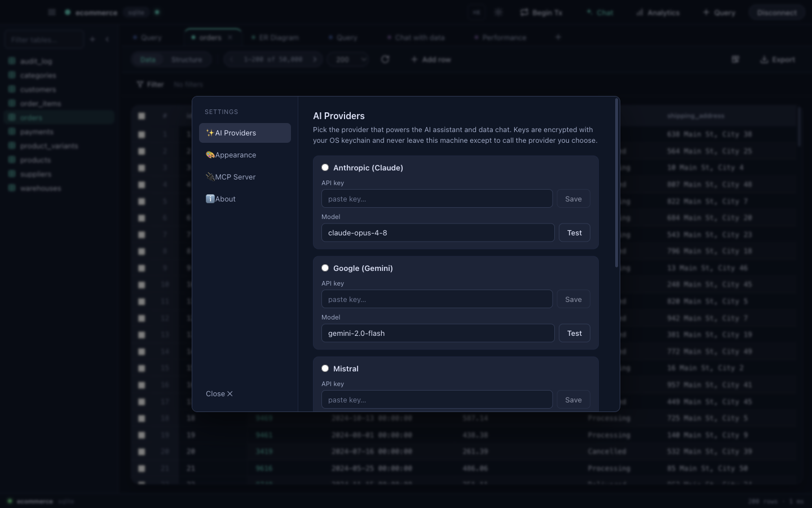Image resolution: width=812 pixels, height=508 pixels.
Task: Open the Filter control in the background table
Action: pos(150,84)
